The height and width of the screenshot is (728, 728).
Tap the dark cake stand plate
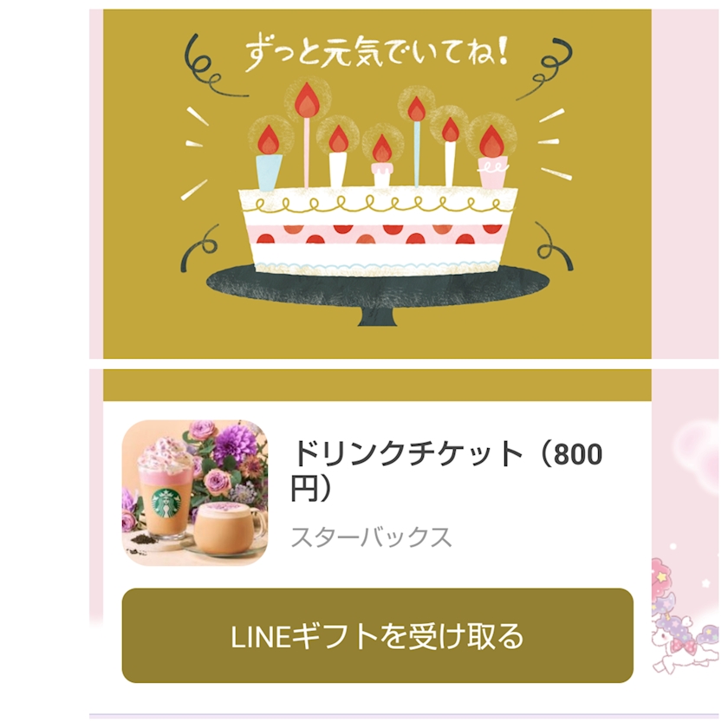(378, 289)
